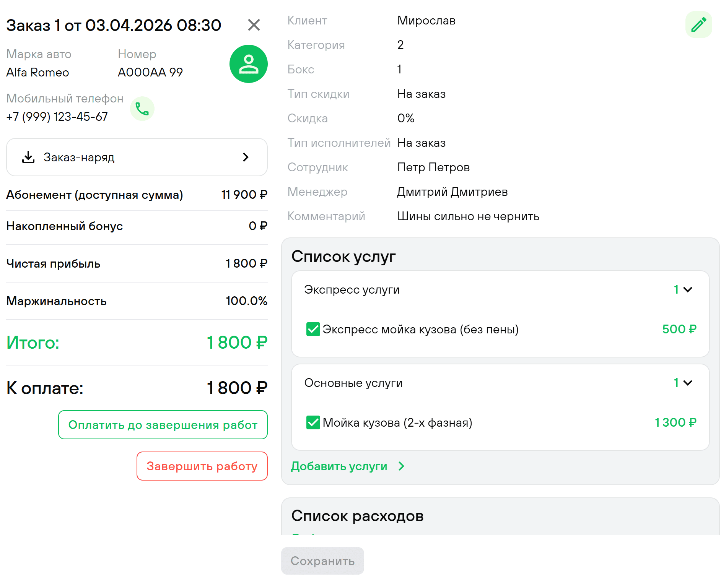Click the download icon next to Заказ-наряд
Image resolution: width=721 pixels, height=588 pixels.
pyautogui.click(x=28, y=157)
